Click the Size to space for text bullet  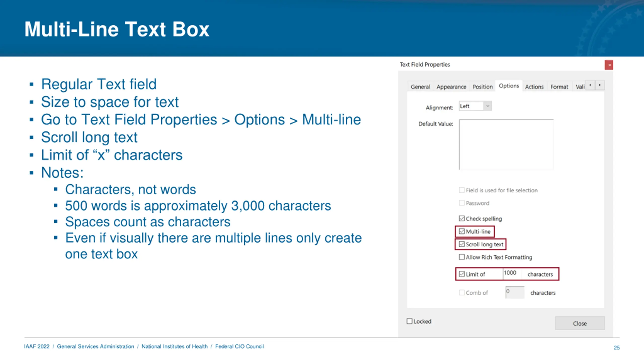110,102
